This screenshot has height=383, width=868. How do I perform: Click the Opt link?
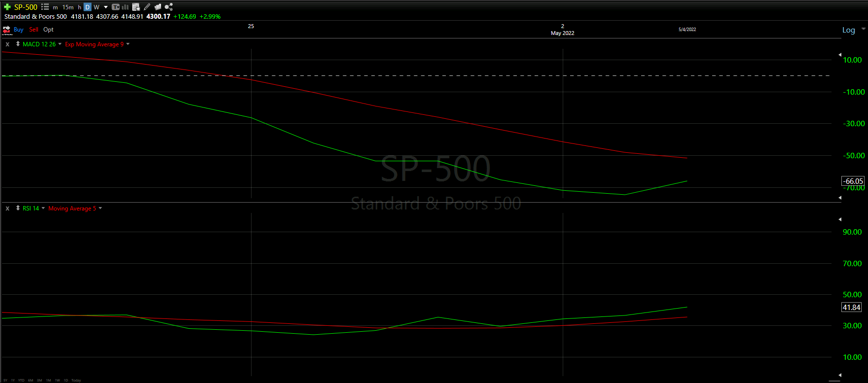pyautogui.click(x=48, y=30)
